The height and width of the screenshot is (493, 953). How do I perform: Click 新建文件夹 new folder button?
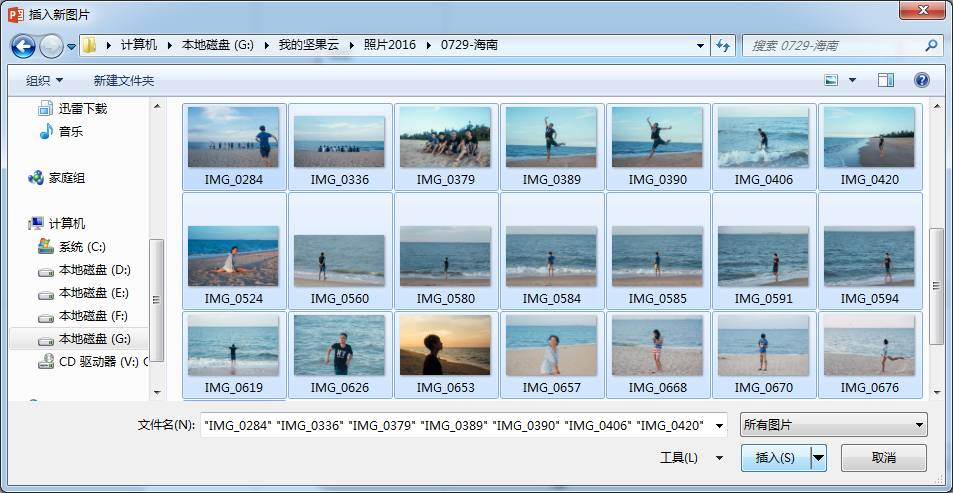click(124, 80)
